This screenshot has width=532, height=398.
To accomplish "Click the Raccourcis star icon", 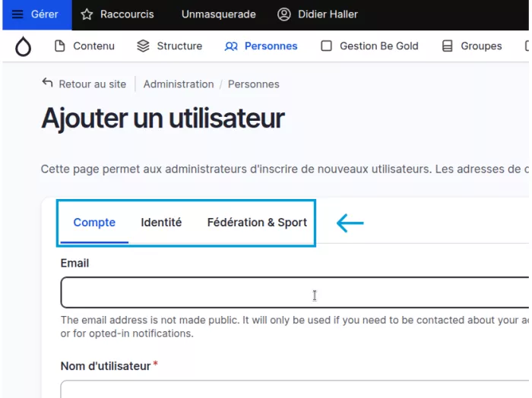I will [87, 14].
